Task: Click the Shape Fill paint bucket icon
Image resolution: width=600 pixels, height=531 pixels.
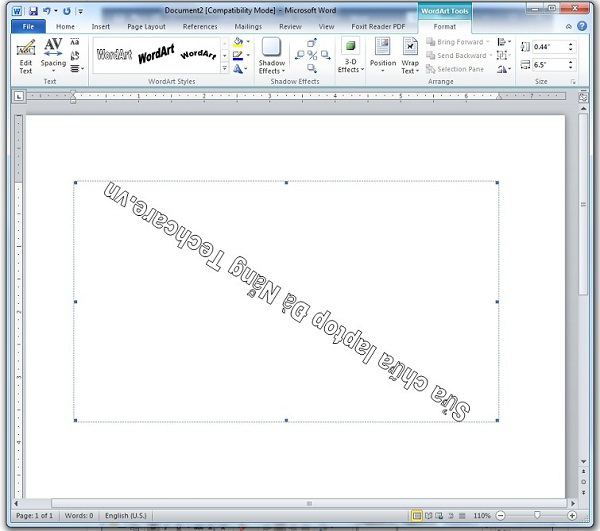Action: [238, 42]
